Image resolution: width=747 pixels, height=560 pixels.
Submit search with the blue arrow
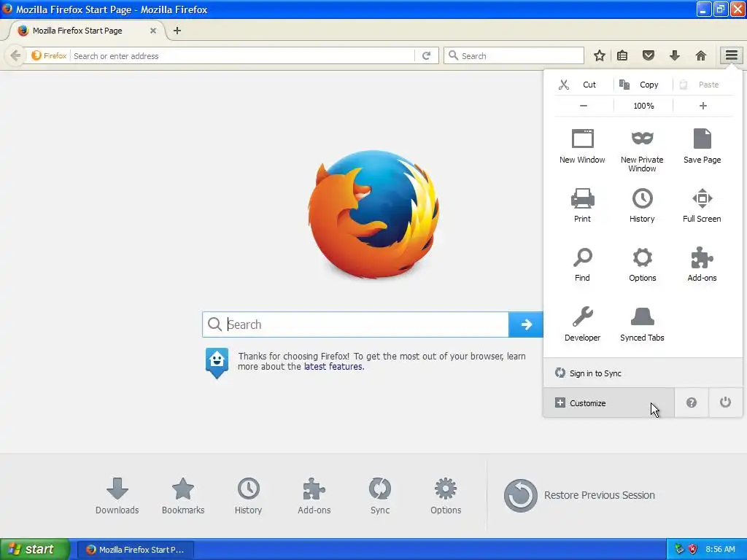pos(526,324)
